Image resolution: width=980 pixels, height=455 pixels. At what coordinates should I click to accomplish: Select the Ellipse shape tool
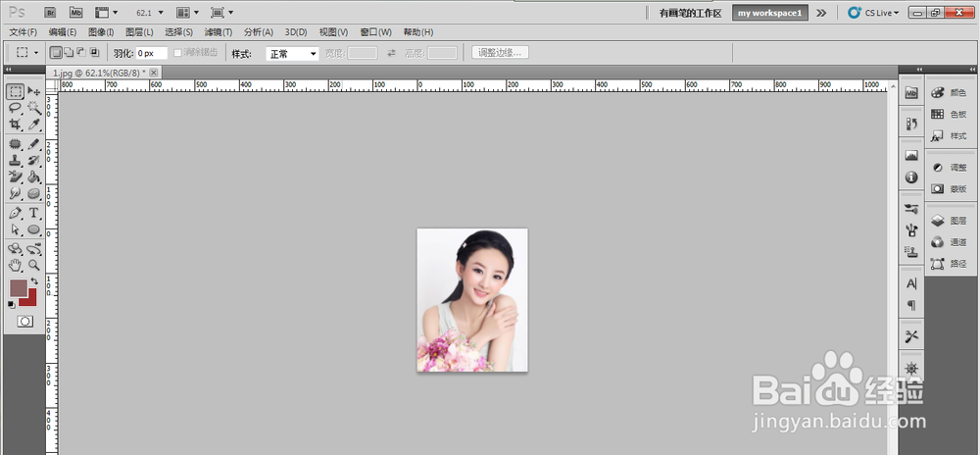pos(33,229)
